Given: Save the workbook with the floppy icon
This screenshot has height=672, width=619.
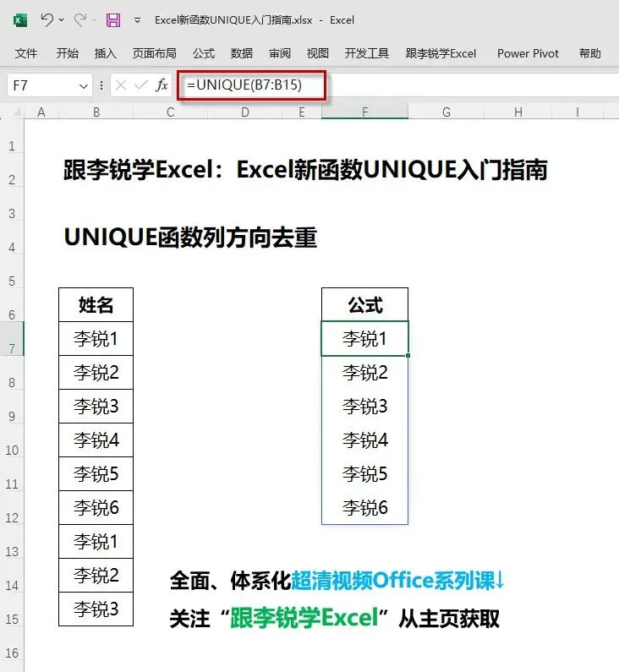Looking at the screenshot, I should [x=113, y=19].
